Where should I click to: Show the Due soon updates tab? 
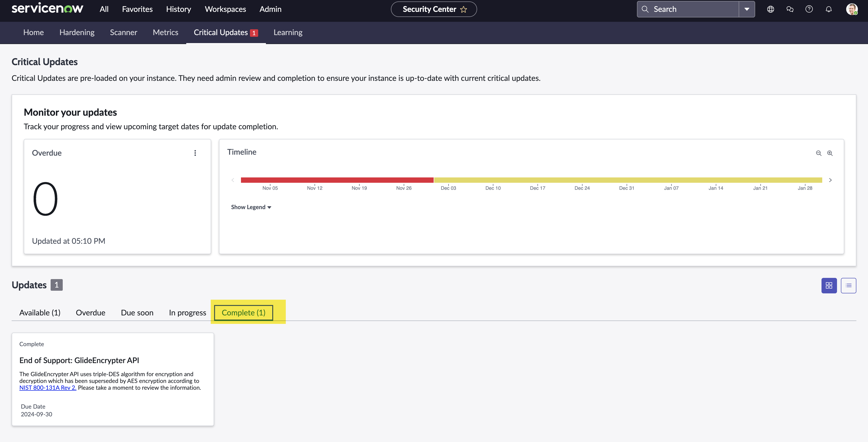(137, 313)
